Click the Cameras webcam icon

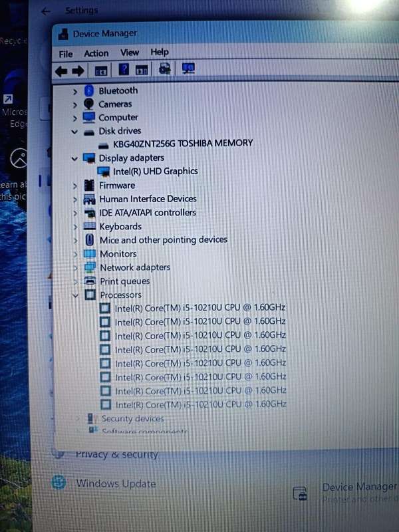click(89, 104)
